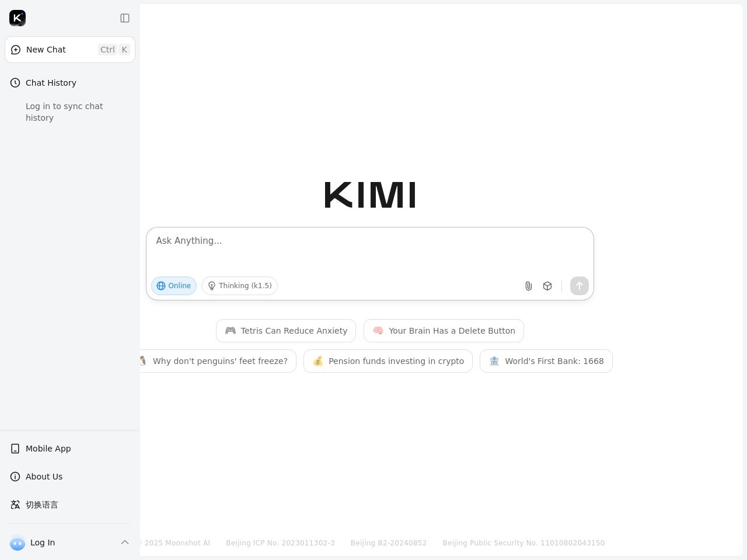Image resolution: width=747 pixels, height=560 pixels.
Task: Toggle the Online web search mode
Action: point(173,286)
